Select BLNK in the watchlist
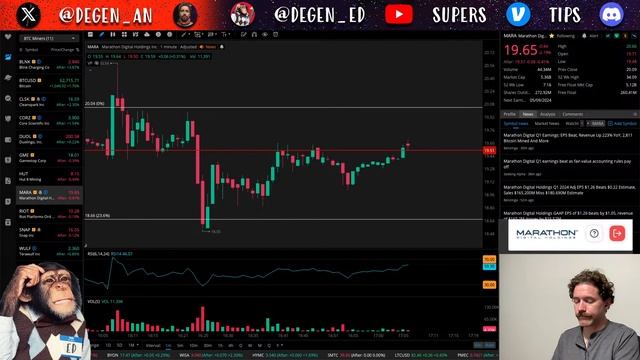Image resolution: width=640 pixels, height=360 pixels. (49, 64)
